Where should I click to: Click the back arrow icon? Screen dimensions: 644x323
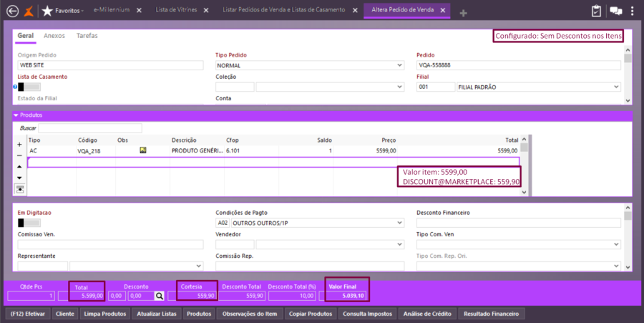(x=12, y=11)
